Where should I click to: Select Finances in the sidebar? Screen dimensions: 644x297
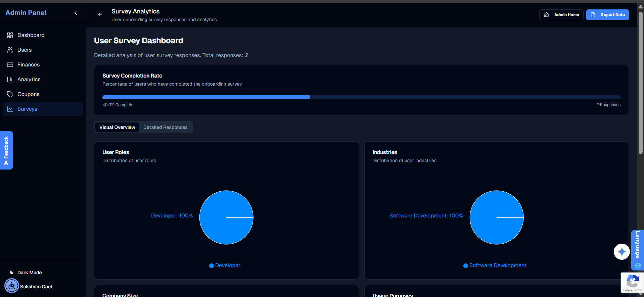[x=43, y=65]
